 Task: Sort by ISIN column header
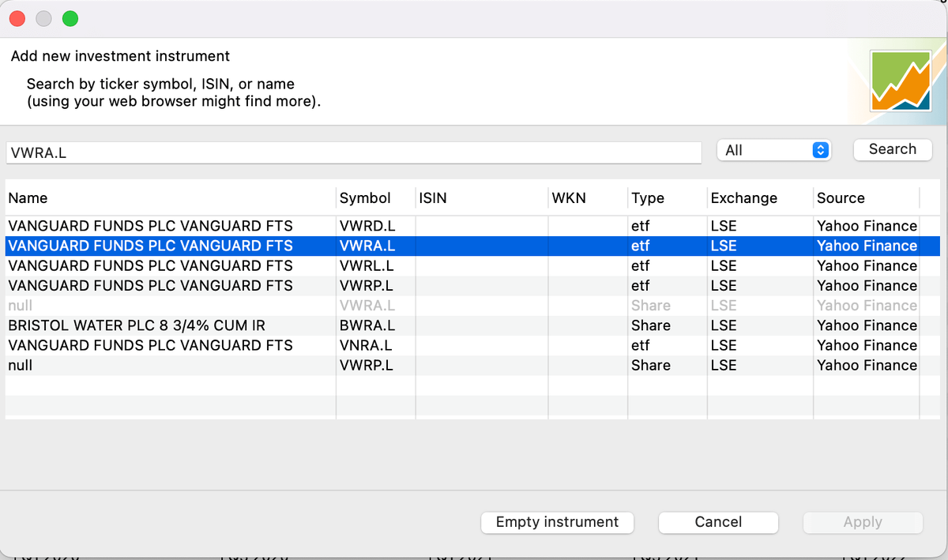click(482, 198)
